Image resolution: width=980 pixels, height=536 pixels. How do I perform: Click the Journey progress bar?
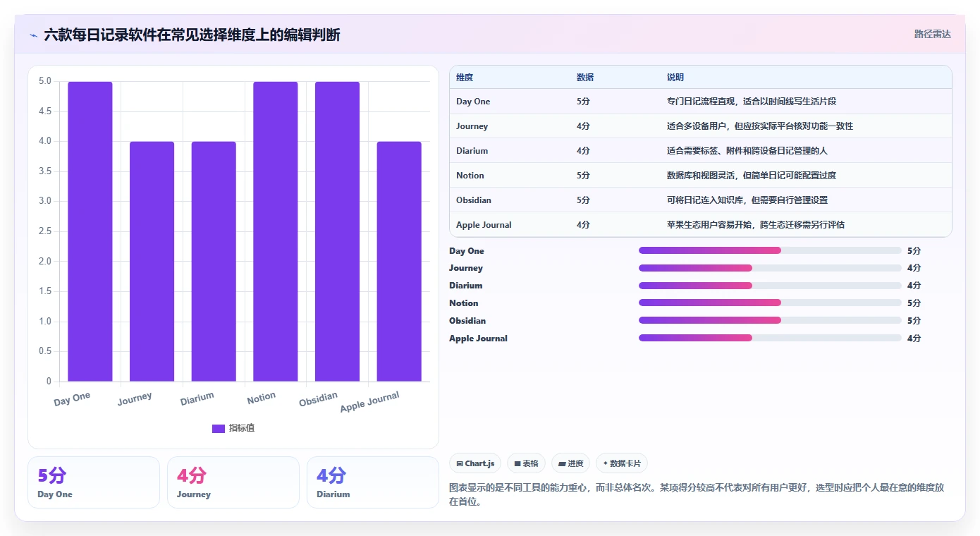click(770, 268)
